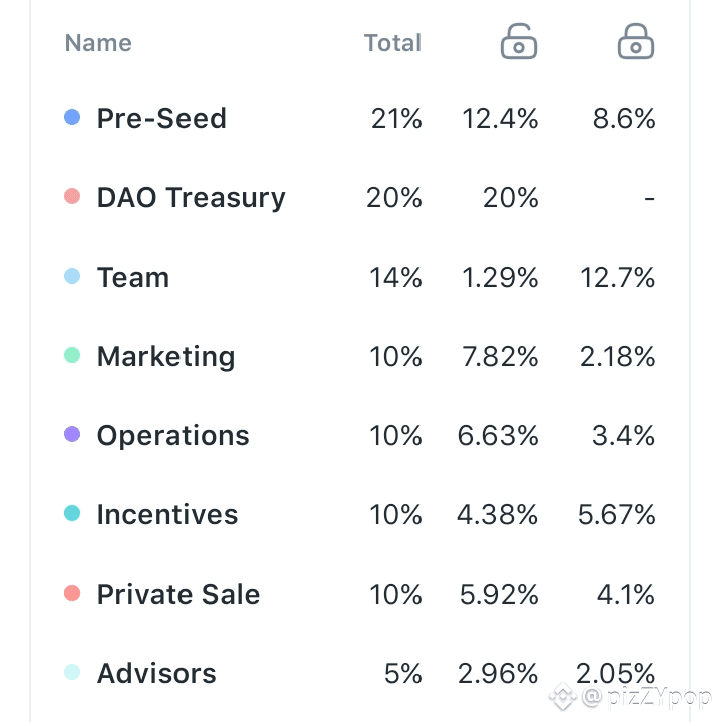Click the locked padlock column icon
Viewport: 720px width, 722px height.
point(635,43)
